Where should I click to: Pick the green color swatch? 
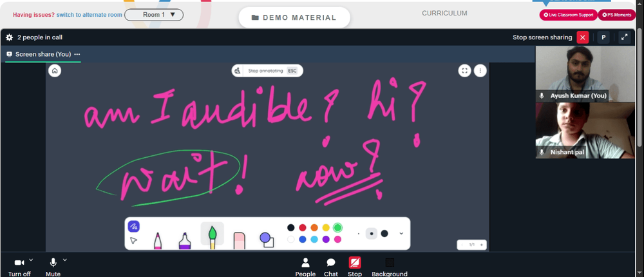[x=337, y=227]
